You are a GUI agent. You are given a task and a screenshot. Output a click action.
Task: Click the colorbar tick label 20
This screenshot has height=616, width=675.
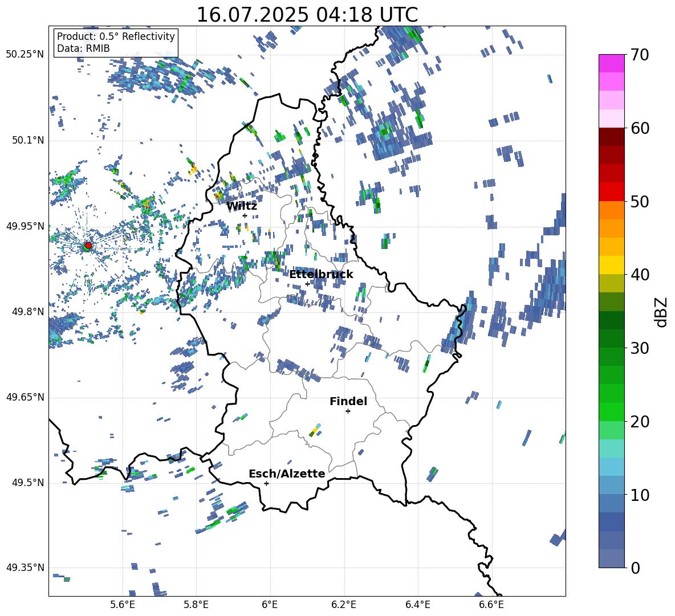(x=640, y=422)
